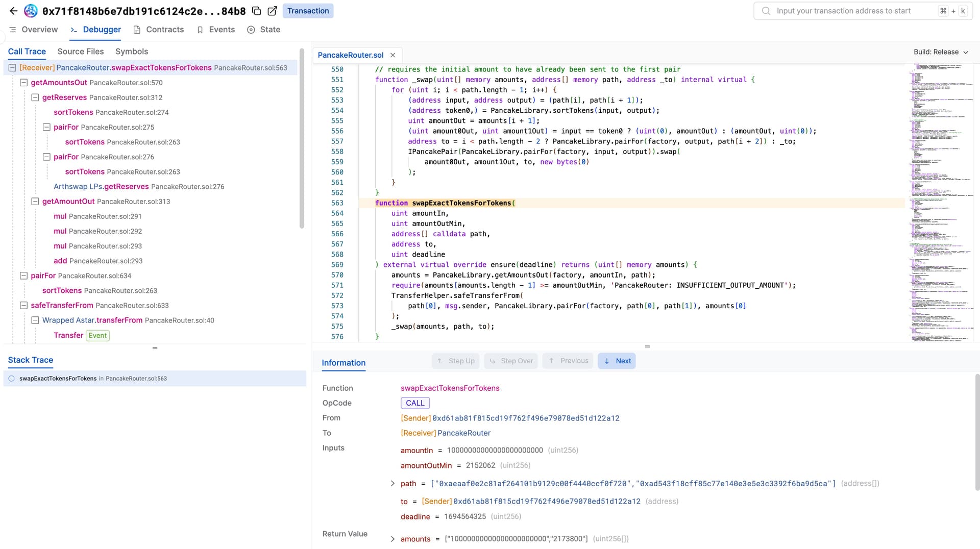Switch to the Source Files panel tab

pos(81,52)
